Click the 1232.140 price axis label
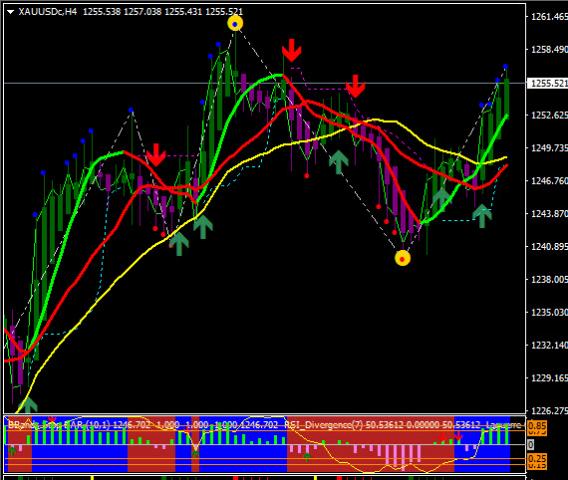 click(x=549, y=345)
